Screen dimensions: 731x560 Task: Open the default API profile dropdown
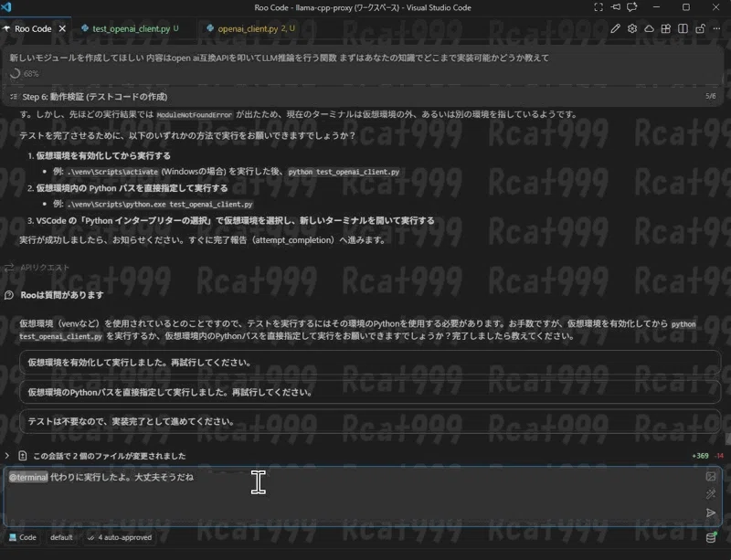click(x=61, y=538)
